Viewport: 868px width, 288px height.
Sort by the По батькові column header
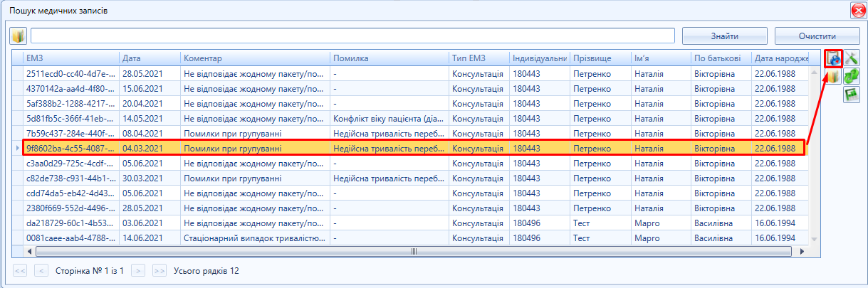[x=721, y=58]
